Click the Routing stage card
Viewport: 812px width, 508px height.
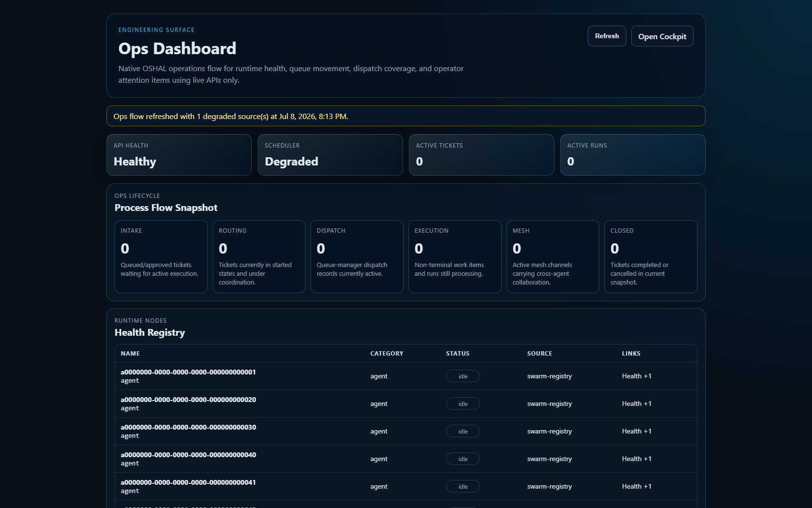259,256
